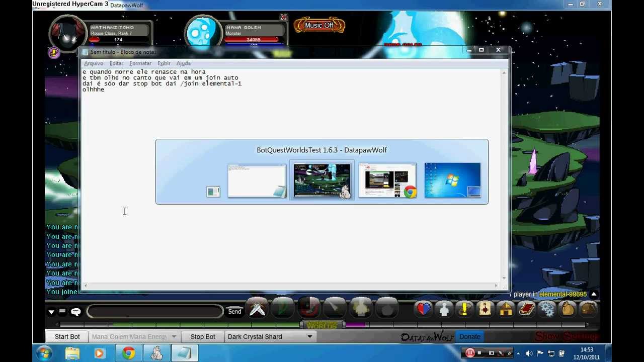Viewport: 644px width, 362px height.
Task: Click the HyperCam camera snapshot icon
Action: pos(492,353)
